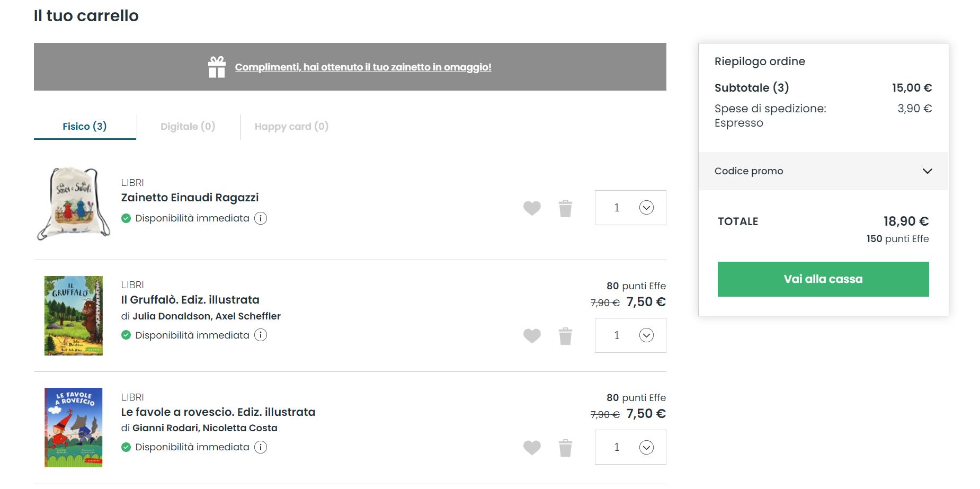Click the gift box icon in banner

tap(217, 67)
